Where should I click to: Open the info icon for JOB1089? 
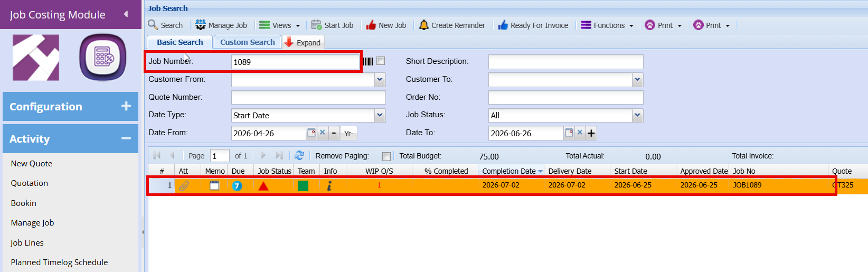point(329,185)
